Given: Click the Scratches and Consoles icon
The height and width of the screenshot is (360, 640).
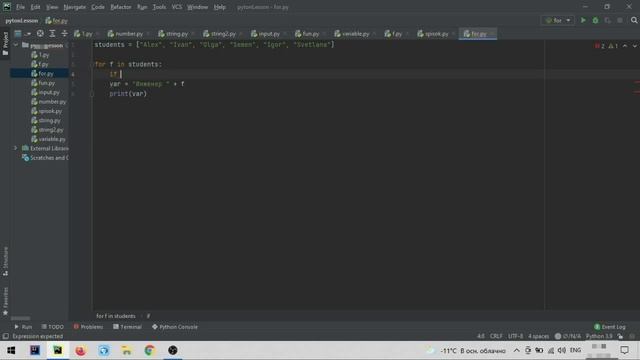Looking at the screenshot, I should pos(25,158).
